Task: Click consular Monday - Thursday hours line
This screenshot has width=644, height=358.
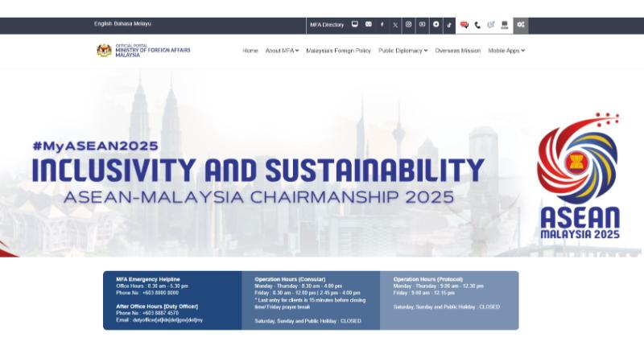Action: (298, 286)
